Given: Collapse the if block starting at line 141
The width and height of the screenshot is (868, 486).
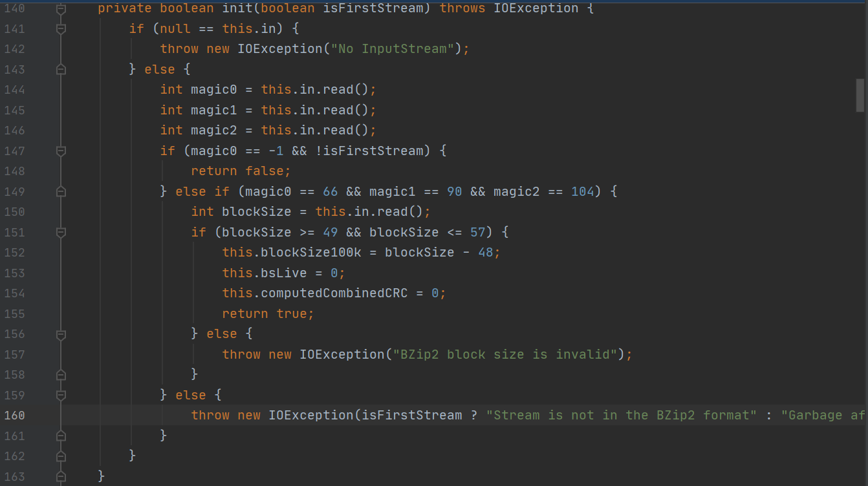Looking at the screenshot, I should coord(60,28).
